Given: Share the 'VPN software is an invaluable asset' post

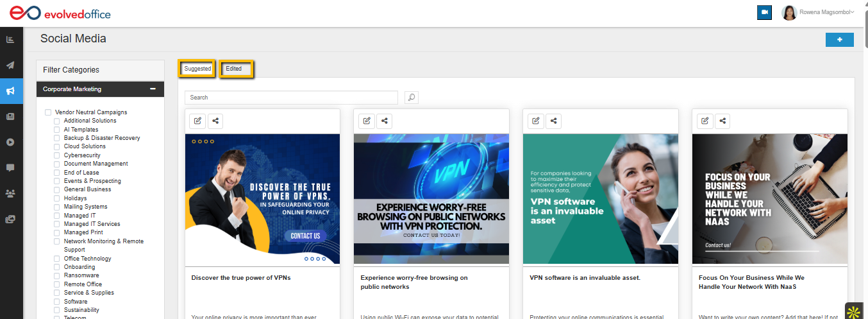Looking at the screenshot, I should 553,120.
